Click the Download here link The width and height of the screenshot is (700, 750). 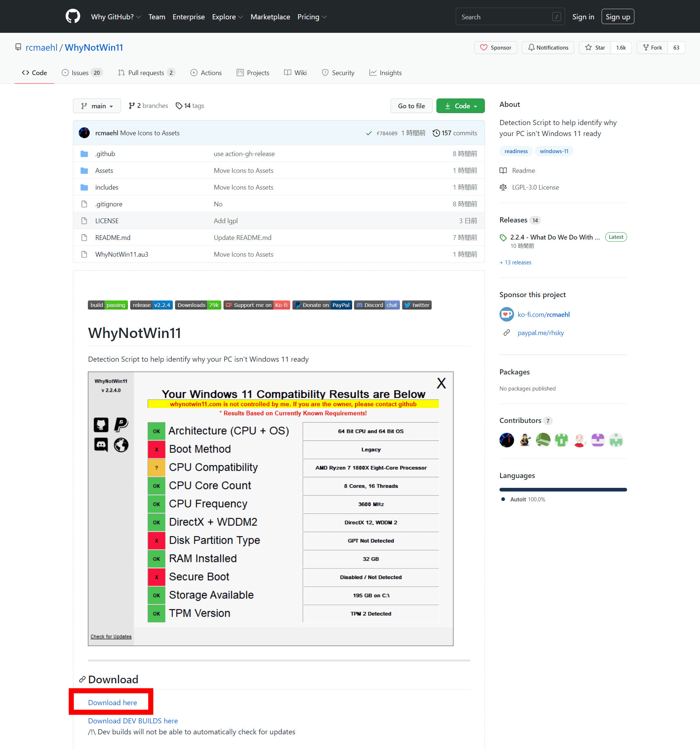coord(112,703)
